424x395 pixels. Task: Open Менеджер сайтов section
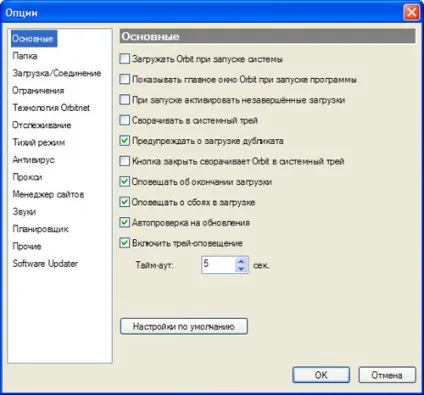[48, 195]
